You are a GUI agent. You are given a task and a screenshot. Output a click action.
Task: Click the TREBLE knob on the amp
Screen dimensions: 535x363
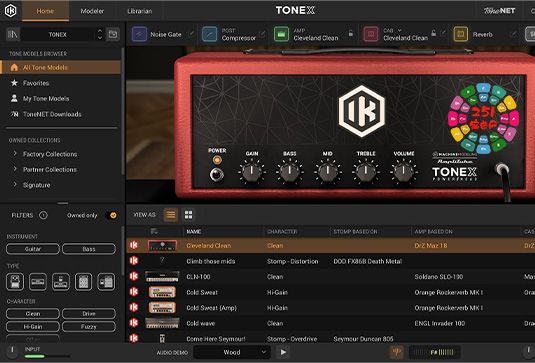366,171
